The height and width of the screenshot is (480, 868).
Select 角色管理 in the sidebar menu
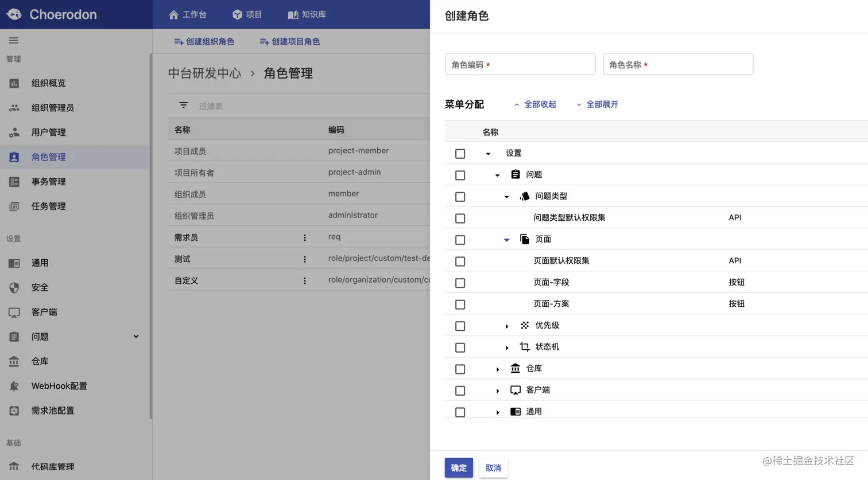point(75,157)
